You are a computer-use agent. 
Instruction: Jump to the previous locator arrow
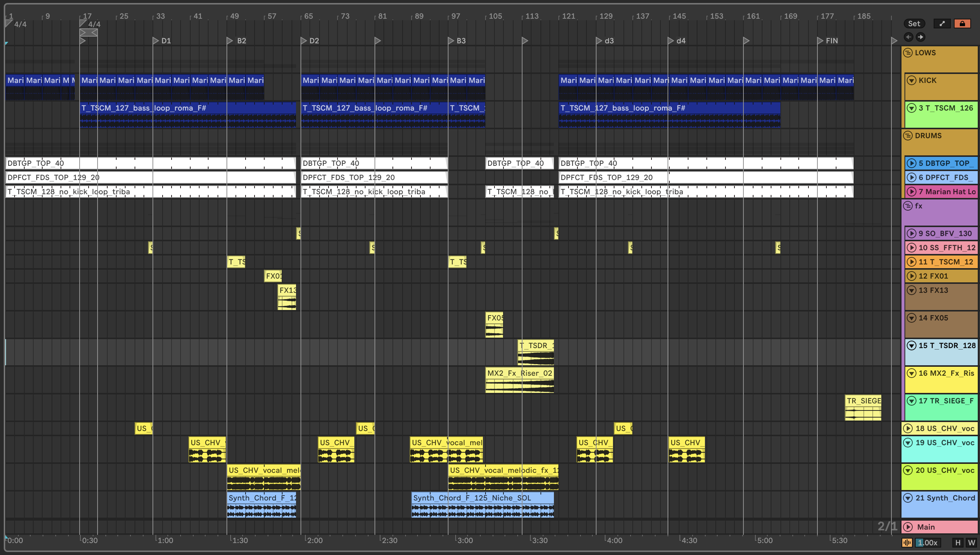(908, 37)
